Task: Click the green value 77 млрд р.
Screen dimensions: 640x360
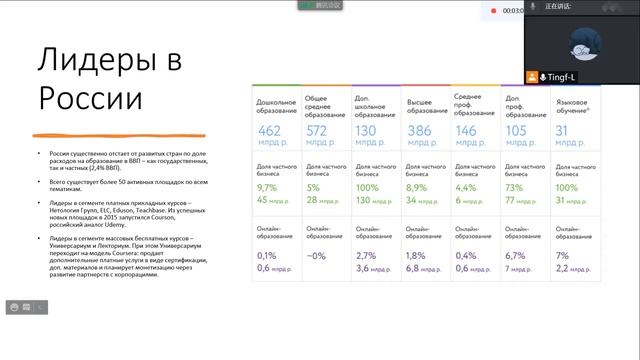Action: coord(520,200)
